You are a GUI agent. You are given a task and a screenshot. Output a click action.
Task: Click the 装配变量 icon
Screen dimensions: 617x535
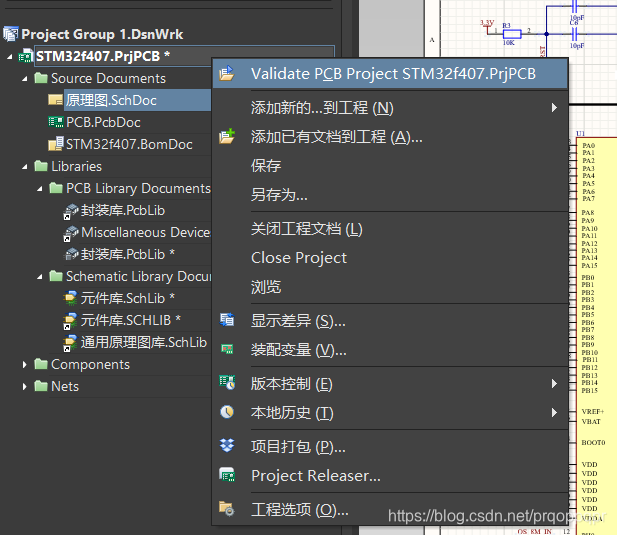(x=227, y=350)
